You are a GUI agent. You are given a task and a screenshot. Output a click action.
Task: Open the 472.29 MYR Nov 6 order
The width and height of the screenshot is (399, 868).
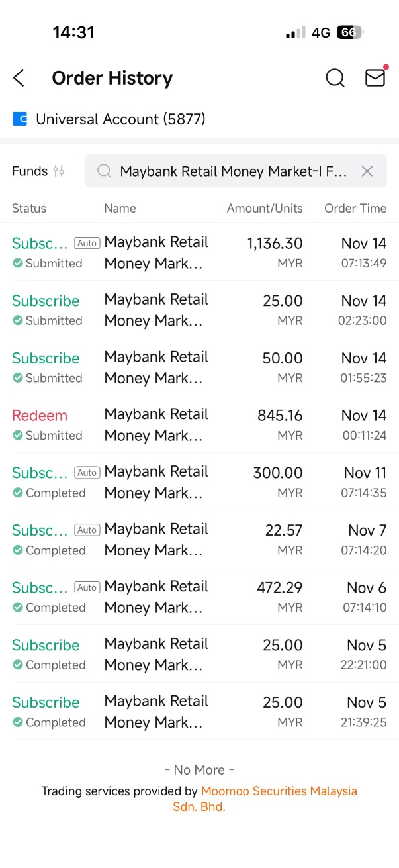pyautogui.click(x=199, y=597)
